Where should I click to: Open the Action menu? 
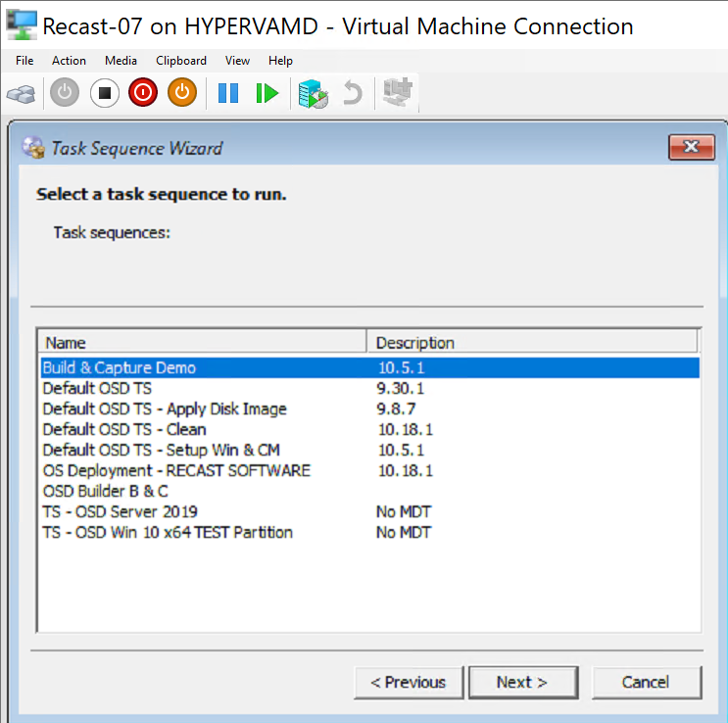click(69, 61)
